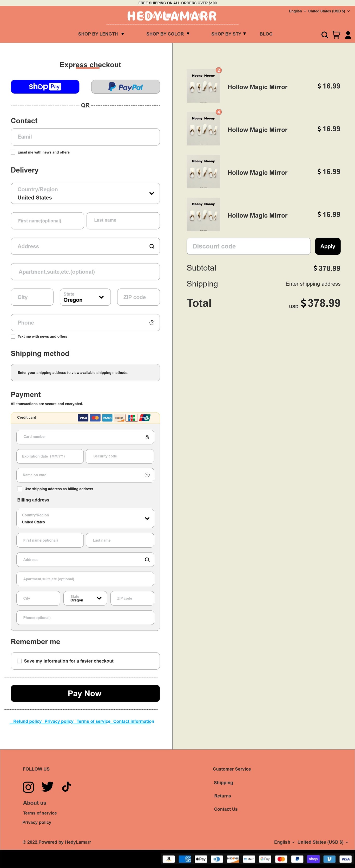Open the billing State Oregon dropdown
Image resolution: width=355 pixels, height=868 pixels.
pyautogui.click(x=85, y=598)
